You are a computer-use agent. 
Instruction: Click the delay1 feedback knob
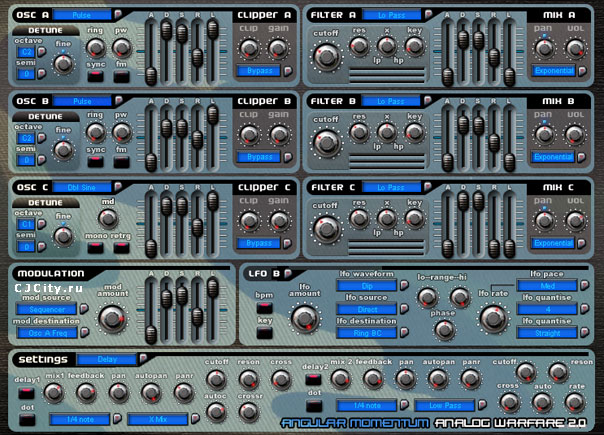(x=86, y=393)
